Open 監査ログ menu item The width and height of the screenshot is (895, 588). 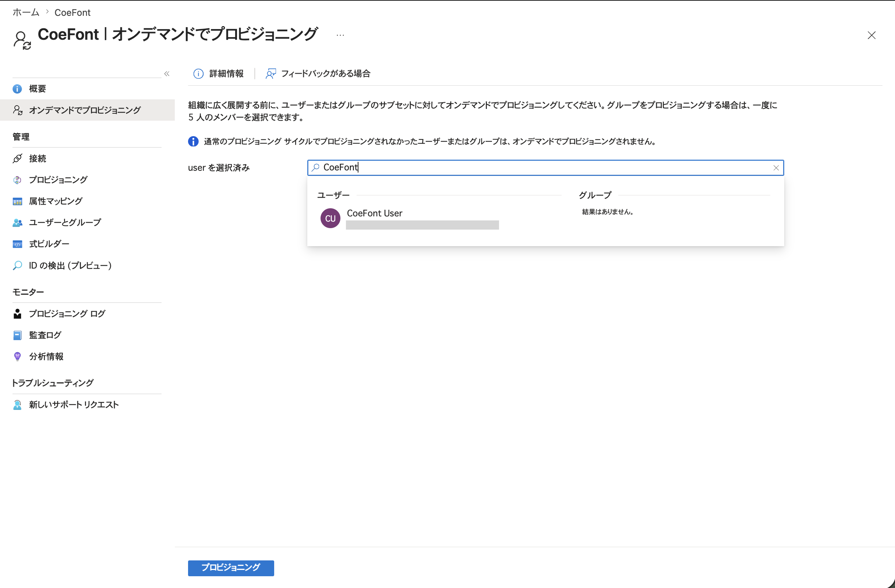point(87,335)
